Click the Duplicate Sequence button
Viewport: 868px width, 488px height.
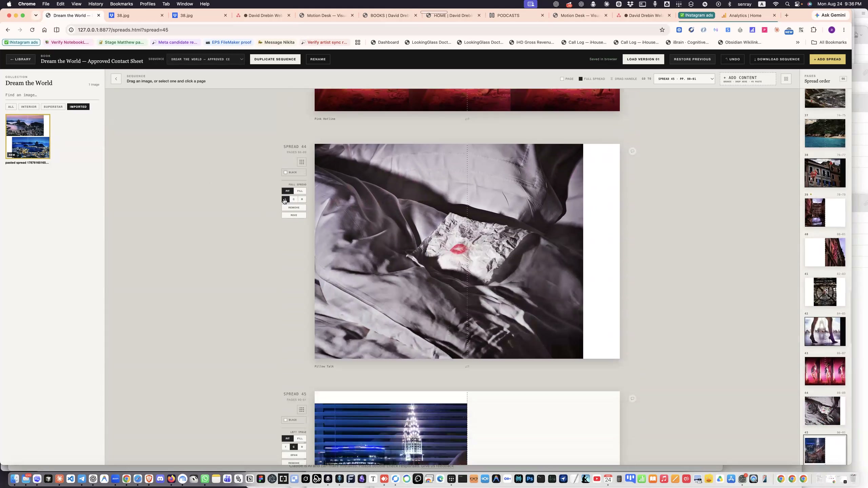275,59
